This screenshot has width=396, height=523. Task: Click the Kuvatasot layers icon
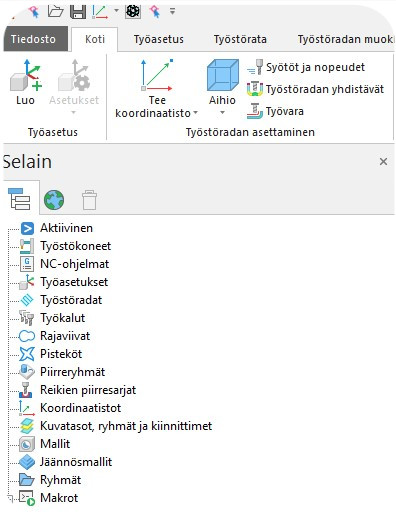point(27,426)
